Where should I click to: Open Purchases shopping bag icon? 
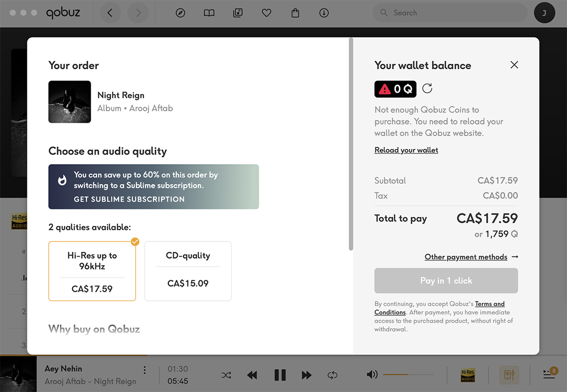pos(295,13)
